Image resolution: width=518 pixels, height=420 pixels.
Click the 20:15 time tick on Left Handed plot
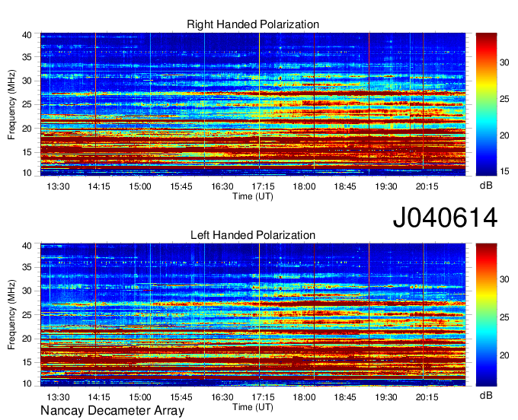(427, 396)
